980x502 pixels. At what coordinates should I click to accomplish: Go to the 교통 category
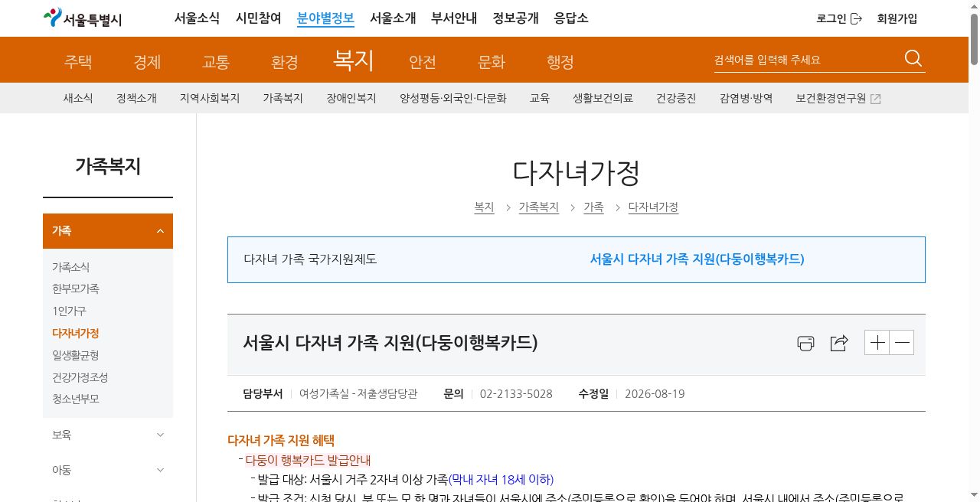click(x=216, y=62)
